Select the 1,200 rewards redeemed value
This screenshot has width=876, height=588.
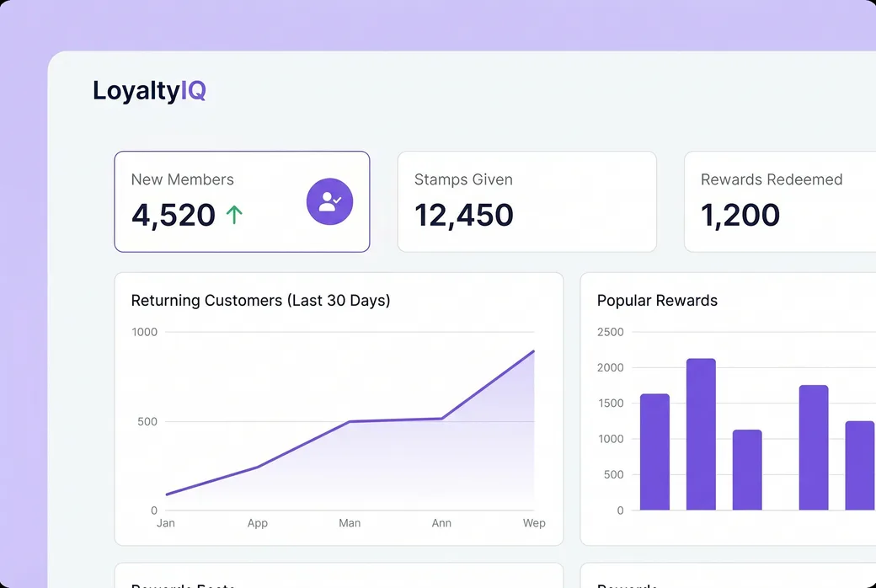(x=740, y=215)
